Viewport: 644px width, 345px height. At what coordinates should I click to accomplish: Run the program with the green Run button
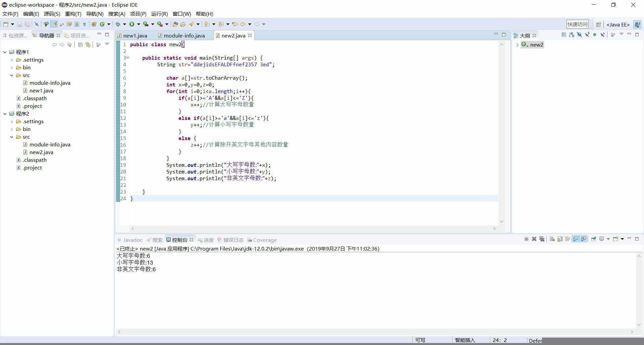click(132, 24)
